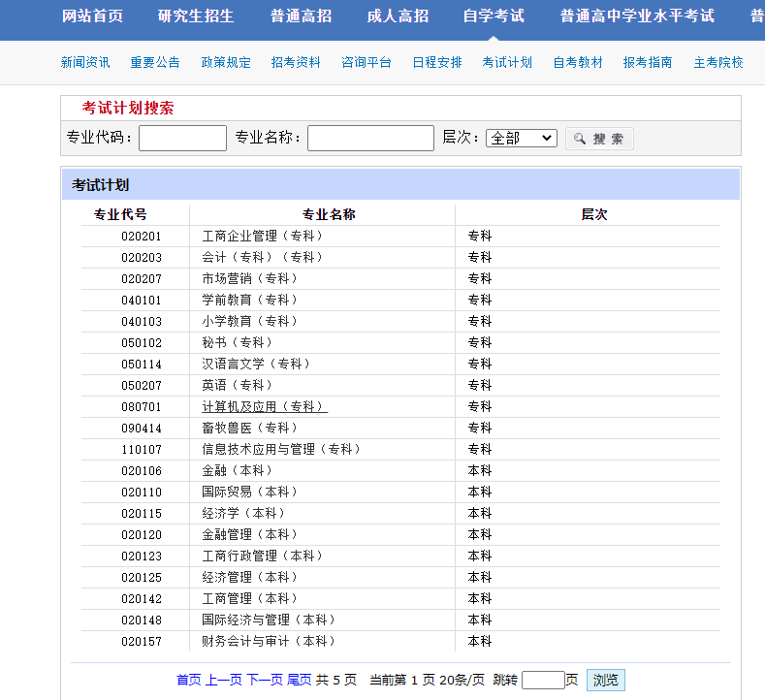Open 学前教育（专科） plan
Viewport: 765px width, 700px height.
point(250,300)
